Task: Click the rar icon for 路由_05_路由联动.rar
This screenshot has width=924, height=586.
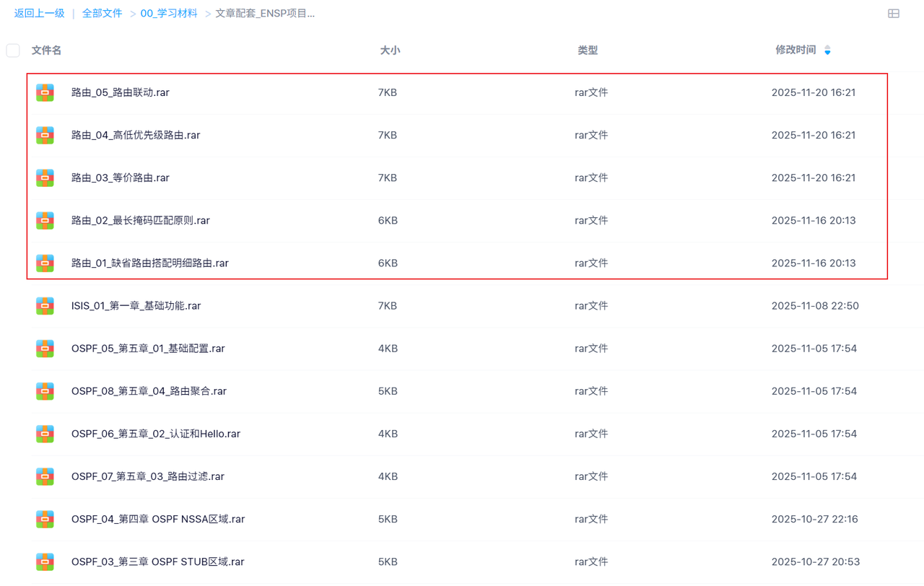Action: 45,92
